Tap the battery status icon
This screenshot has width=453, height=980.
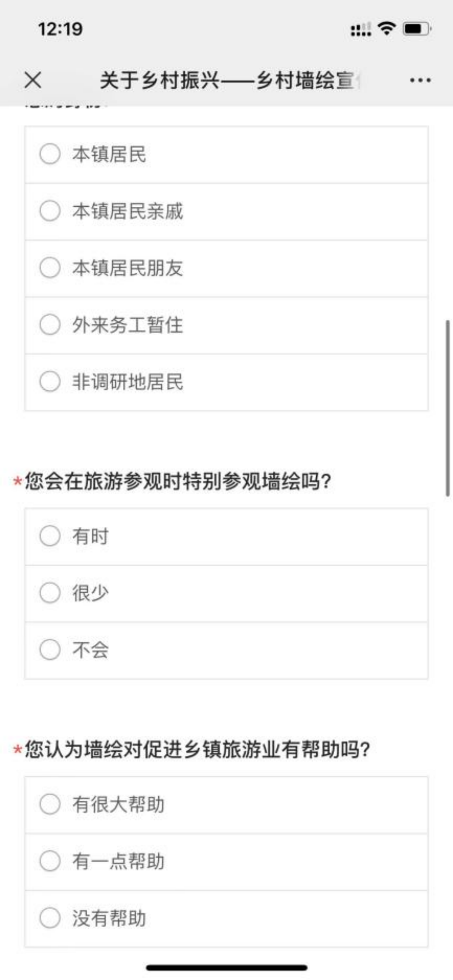417,29
